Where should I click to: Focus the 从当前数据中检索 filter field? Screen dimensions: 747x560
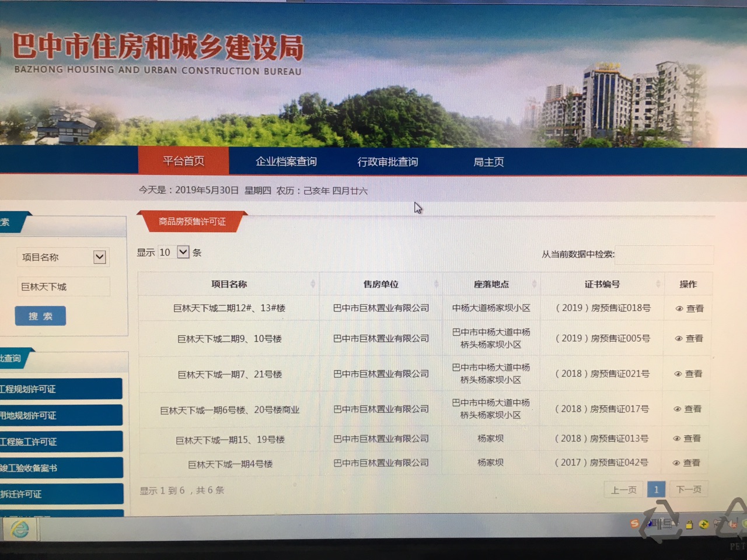664,254
